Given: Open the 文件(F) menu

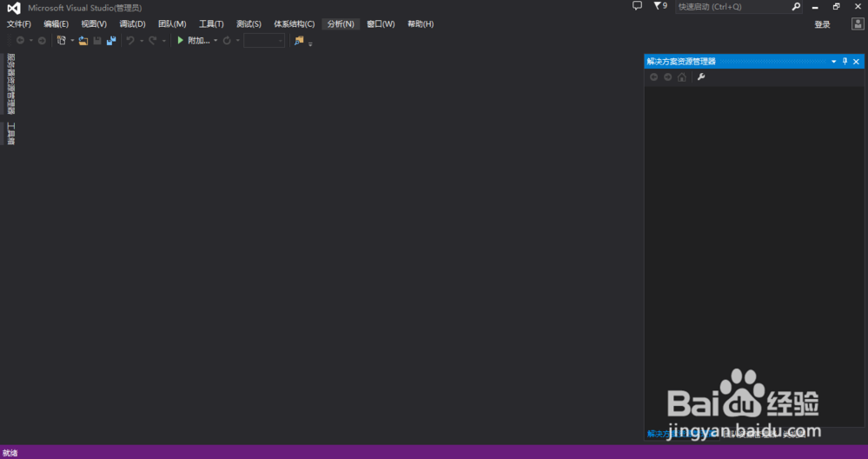Looking at the screenshot, I should (19, 24).
